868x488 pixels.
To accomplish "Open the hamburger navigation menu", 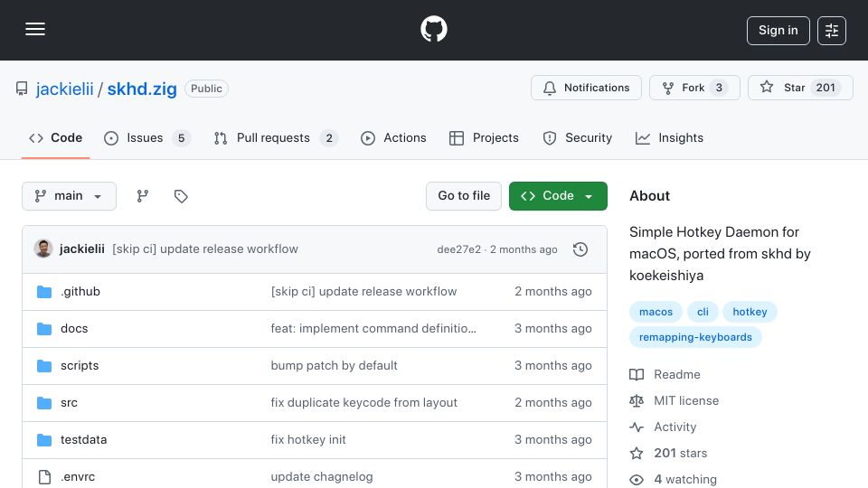I will 35,29.
